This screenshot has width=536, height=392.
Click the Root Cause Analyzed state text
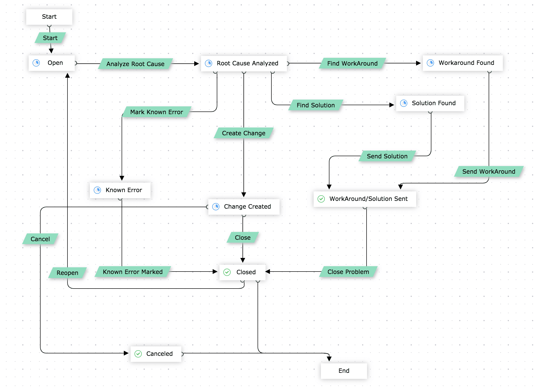pos(248,63)
